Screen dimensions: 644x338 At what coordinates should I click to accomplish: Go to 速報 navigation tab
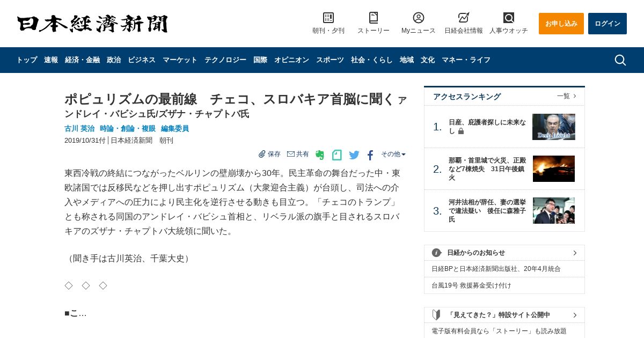coord(51,60)
